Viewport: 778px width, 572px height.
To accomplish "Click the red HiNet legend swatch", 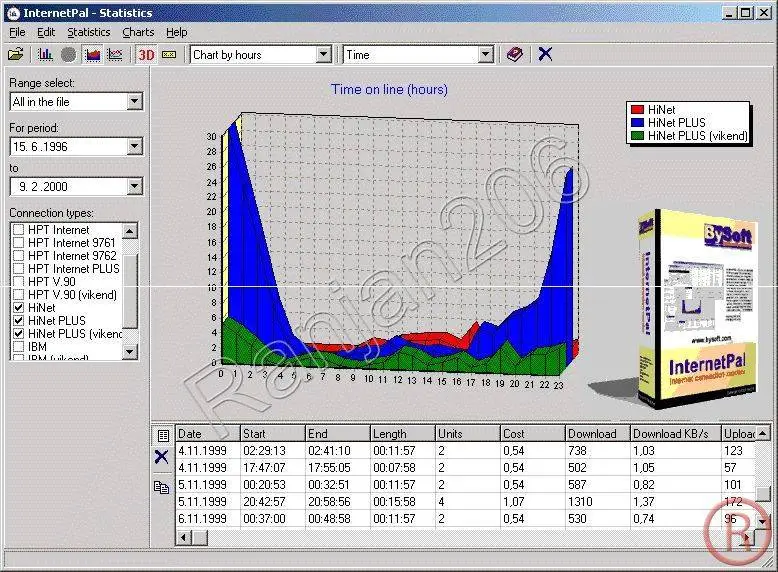I will point(637,110).
